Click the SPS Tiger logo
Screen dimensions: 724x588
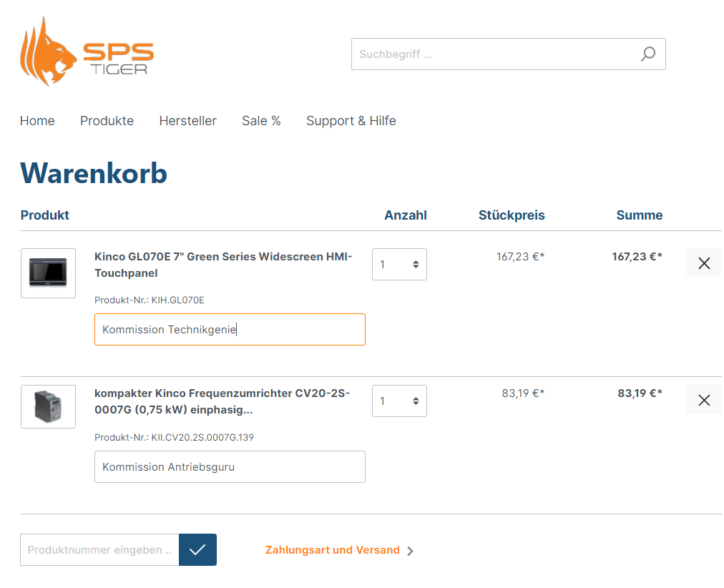87,52
